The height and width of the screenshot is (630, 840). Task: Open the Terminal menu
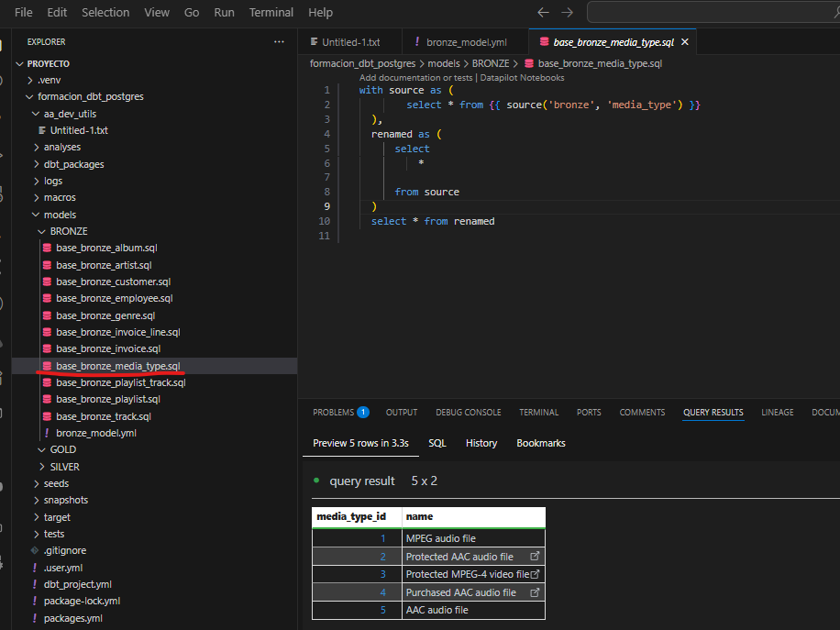pyautogui.click(x=271, y=13)
